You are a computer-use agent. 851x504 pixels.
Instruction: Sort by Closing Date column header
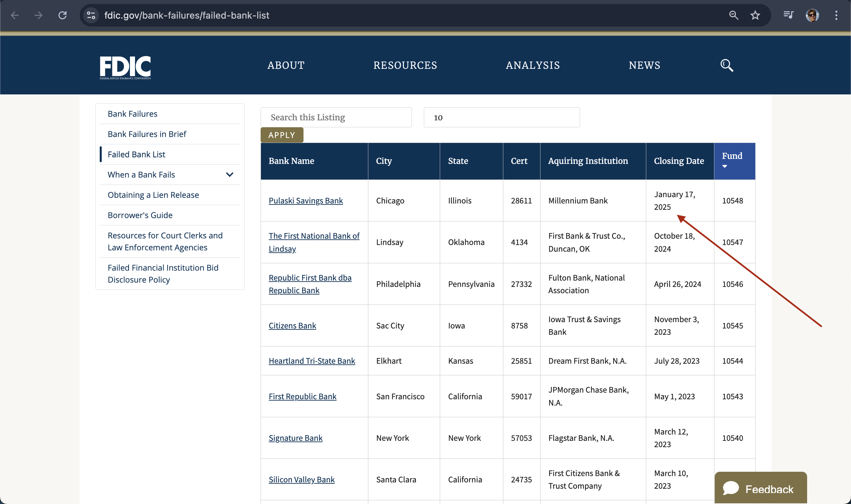679,161
